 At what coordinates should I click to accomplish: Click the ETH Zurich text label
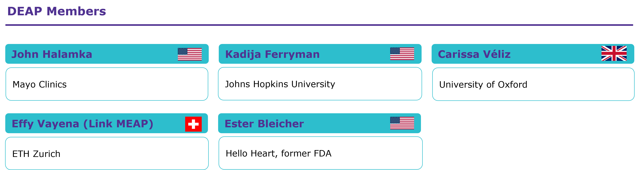pyautogui.click(x=36, y=154)
